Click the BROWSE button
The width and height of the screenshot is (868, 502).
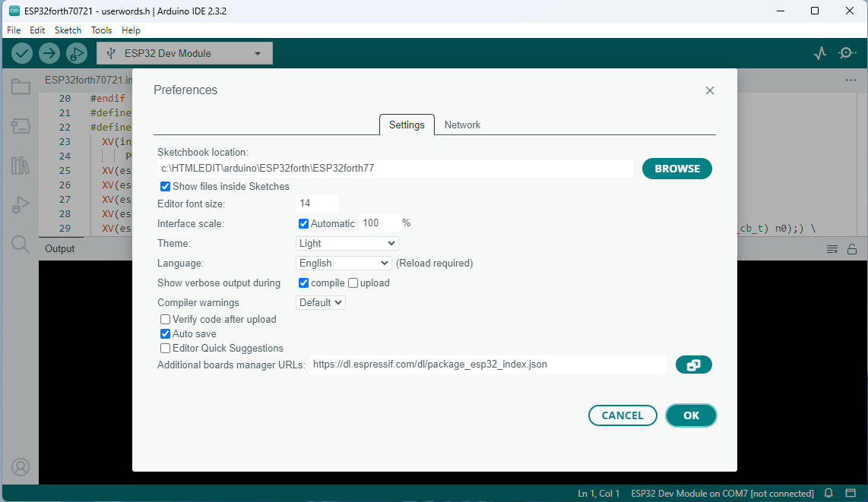coord(677,169)
